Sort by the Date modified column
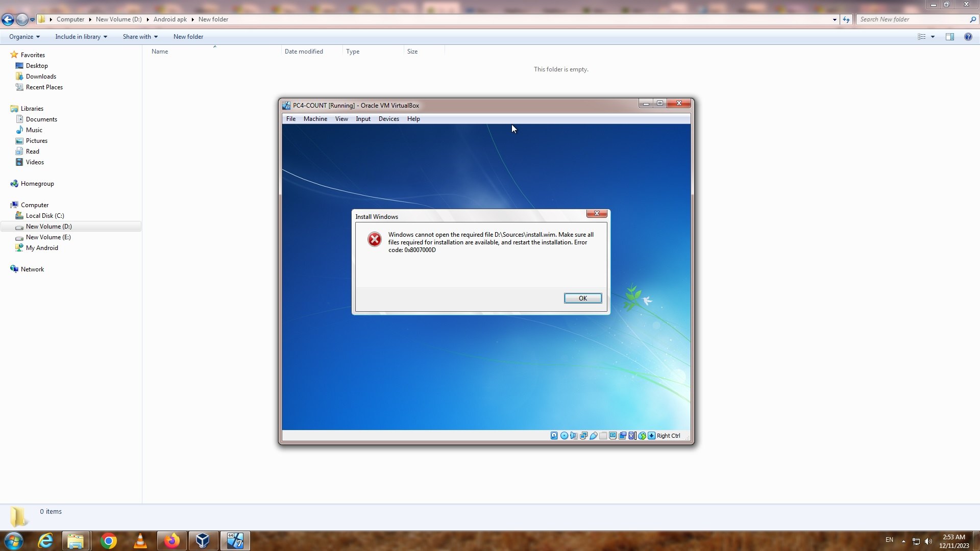 [311, 52]
